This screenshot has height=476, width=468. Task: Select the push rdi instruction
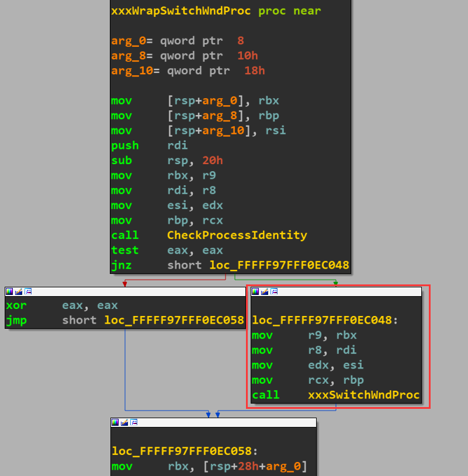[150, 145]
